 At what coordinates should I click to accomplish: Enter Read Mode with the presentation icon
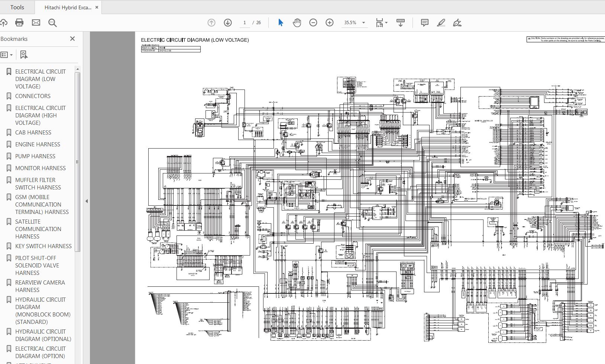click(x=401, y=23)
